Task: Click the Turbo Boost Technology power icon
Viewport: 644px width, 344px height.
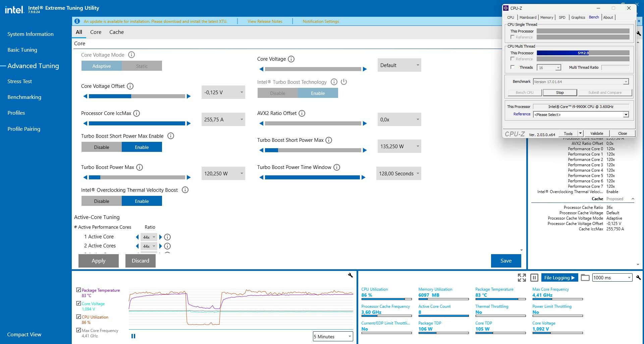Action: [344, 82]
